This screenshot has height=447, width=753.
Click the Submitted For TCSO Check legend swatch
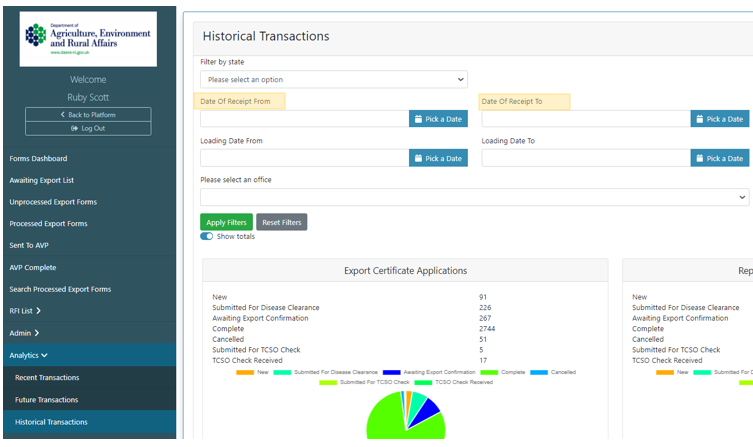[328, 383]
